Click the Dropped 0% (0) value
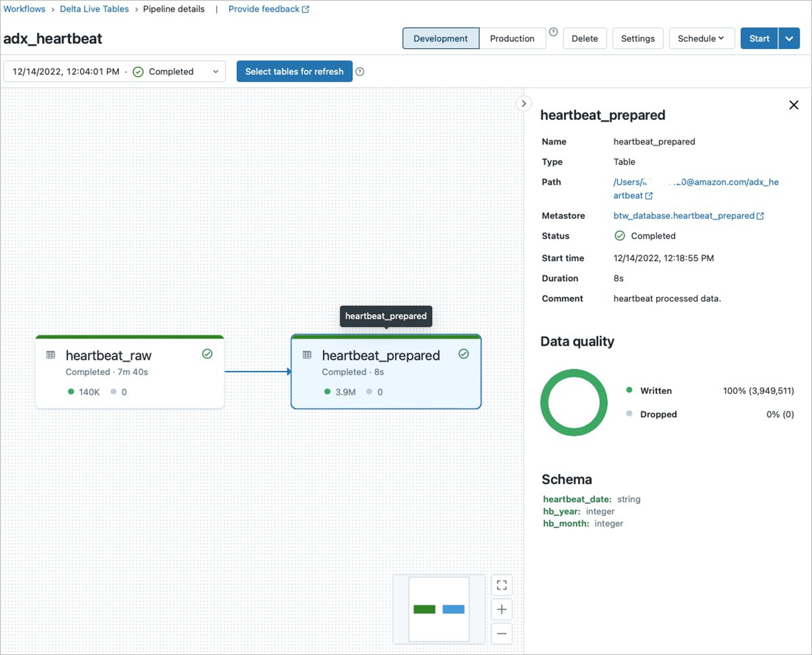 click(x=780, y=415)
